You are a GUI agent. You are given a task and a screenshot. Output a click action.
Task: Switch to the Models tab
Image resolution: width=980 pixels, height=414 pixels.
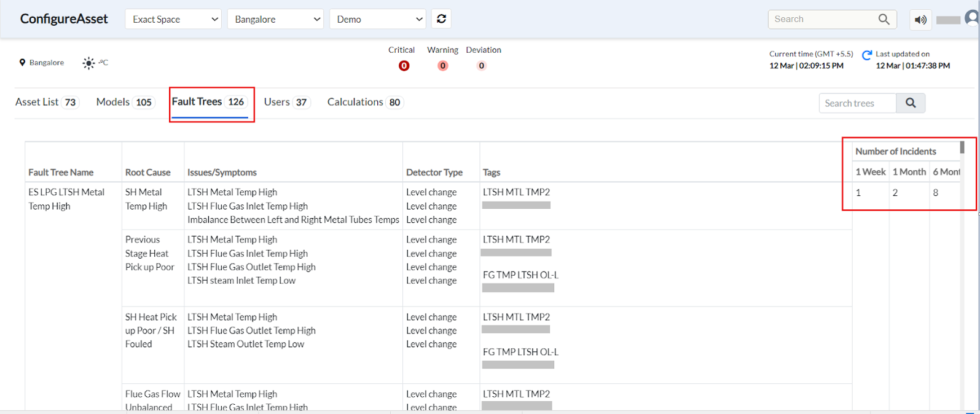point(125,102)
